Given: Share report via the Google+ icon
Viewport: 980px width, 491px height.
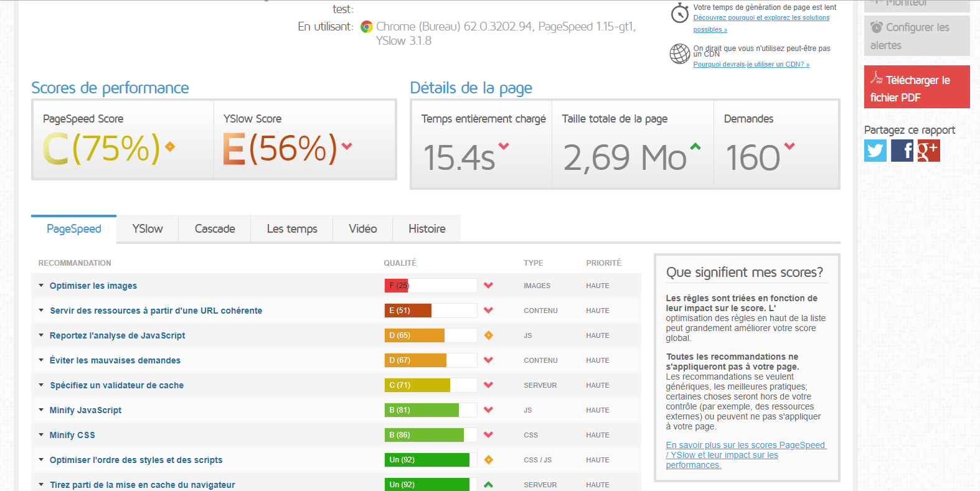Looking at the screenshot, I should (x=928, y=151).
